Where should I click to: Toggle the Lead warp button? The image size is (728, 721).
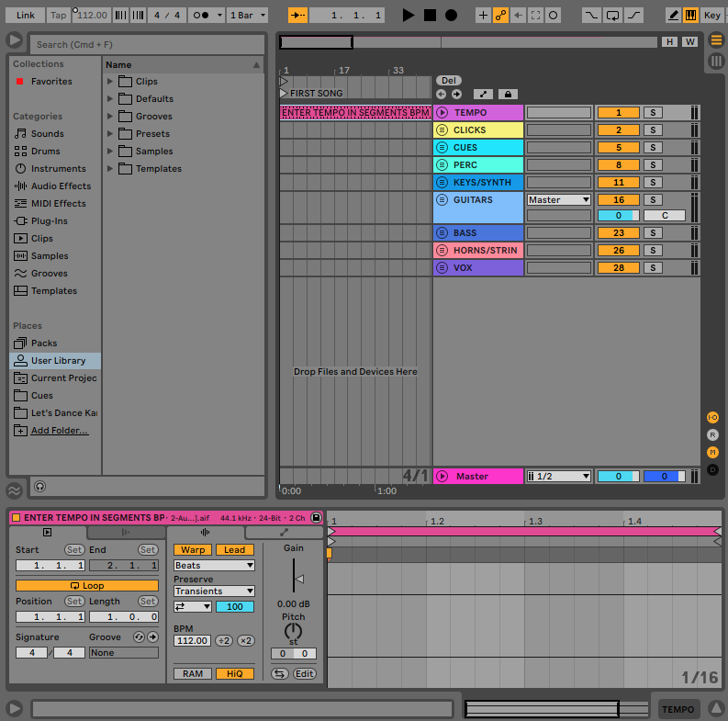pyautogui.click(x=234, y=549)
